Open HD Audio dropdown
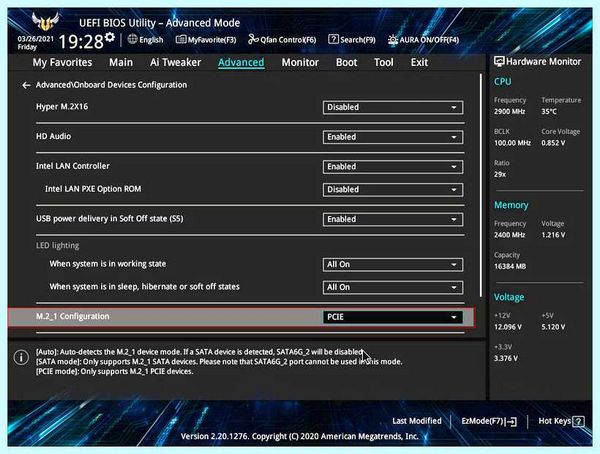 pyautogui.click(x=393, y=137)
